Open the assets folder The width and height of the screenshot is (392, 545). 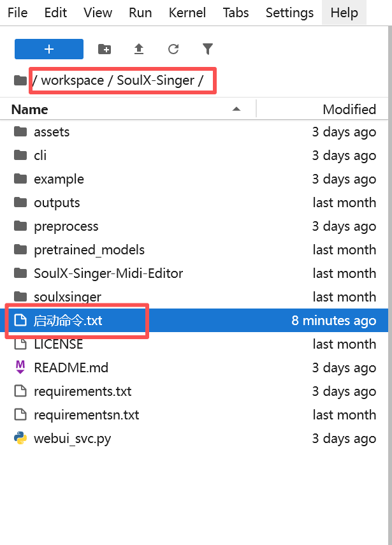[x=52, y=132]
